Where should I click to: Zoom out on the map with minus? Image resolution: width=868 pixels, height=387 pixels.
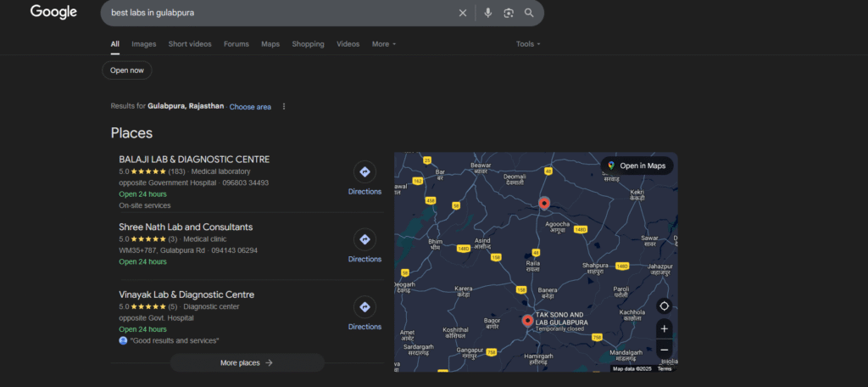click(665, 350)
